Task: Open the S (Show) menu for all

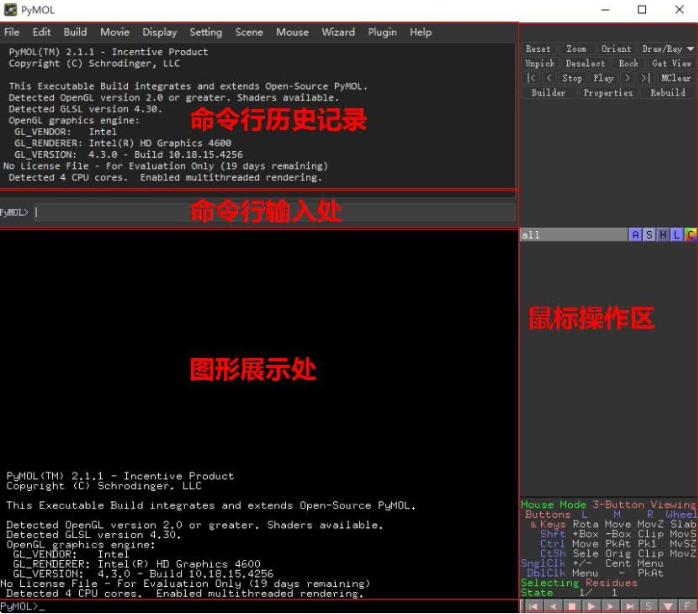Action: coord(649,235)
